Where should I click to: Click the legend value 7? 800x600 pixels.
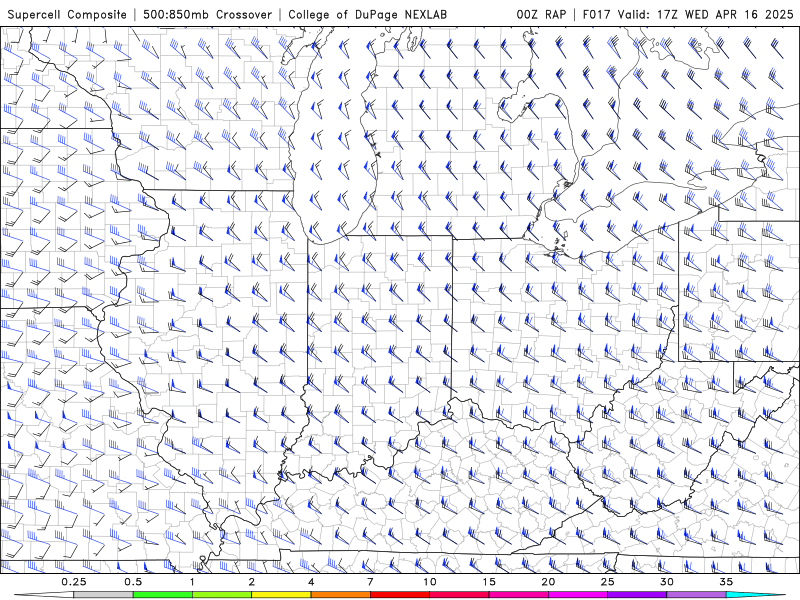[x=370, y=582]
